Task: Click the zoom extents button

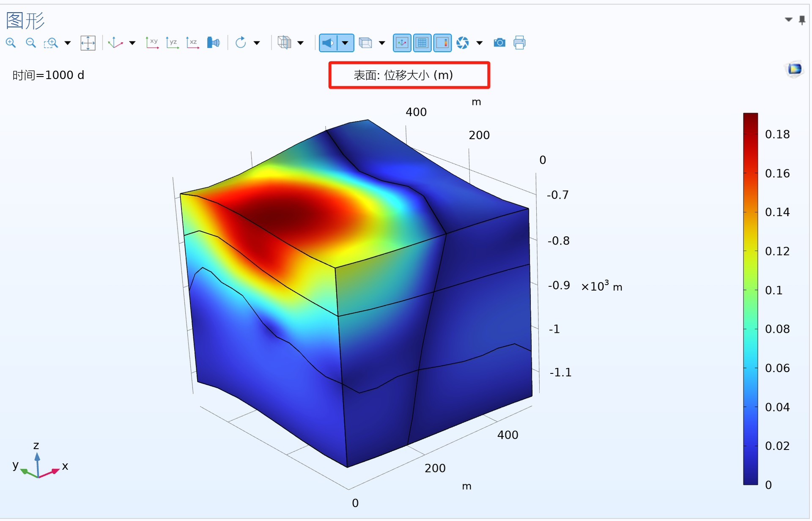Action: 88,43
